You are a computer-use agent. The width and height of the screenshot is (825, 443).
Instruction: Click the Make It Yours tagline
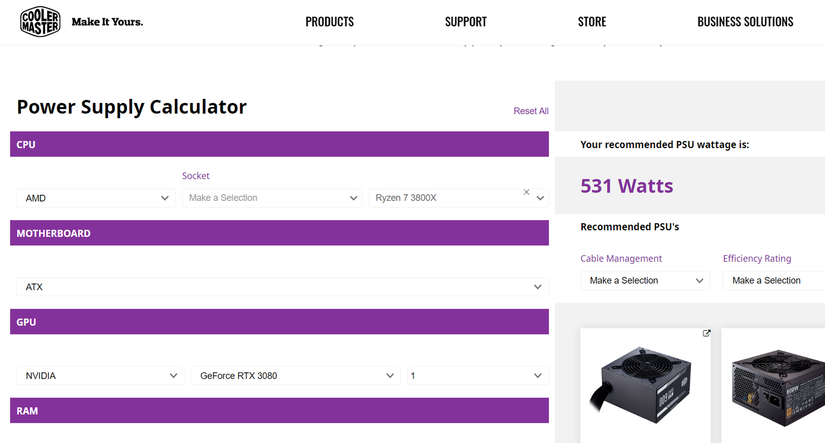[107, 22]
